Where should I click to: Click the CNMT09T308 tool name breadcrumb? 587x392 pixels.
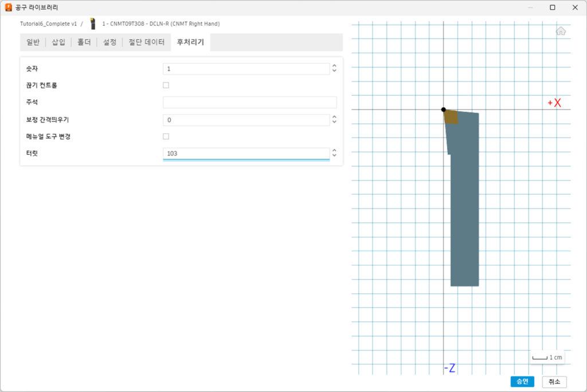click(161, 23)
